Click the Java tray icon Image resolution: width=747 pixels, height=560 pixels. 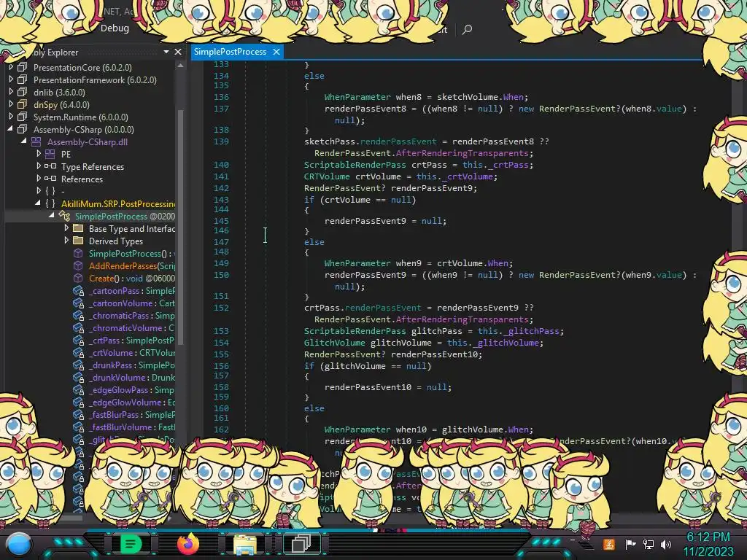[x=609, y=544]
